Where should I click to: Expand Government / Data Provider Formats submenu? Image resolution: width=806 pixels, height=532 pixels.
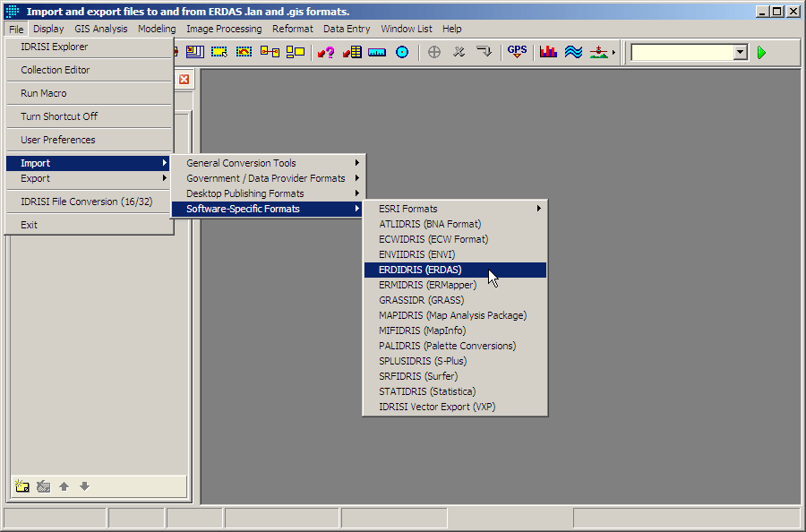pyautogui.click(x=268, y=178)
